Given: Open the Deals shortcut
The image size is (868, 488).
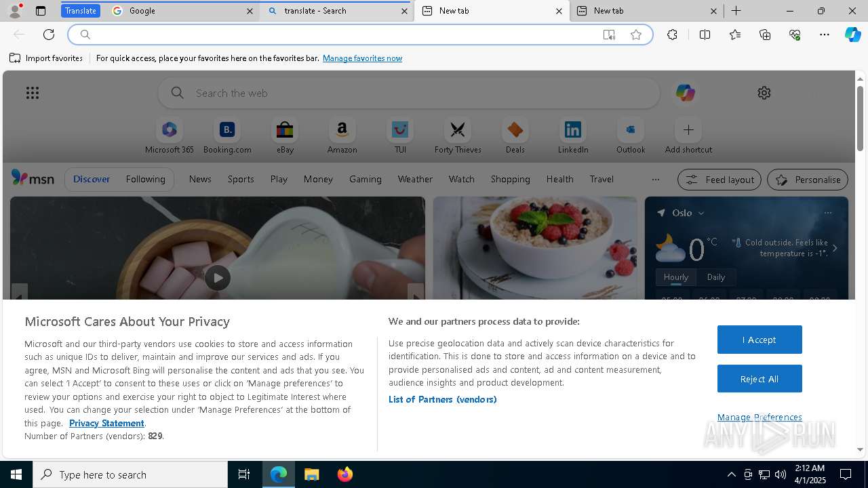Looking at the screenshot, I should coord(515,136).
